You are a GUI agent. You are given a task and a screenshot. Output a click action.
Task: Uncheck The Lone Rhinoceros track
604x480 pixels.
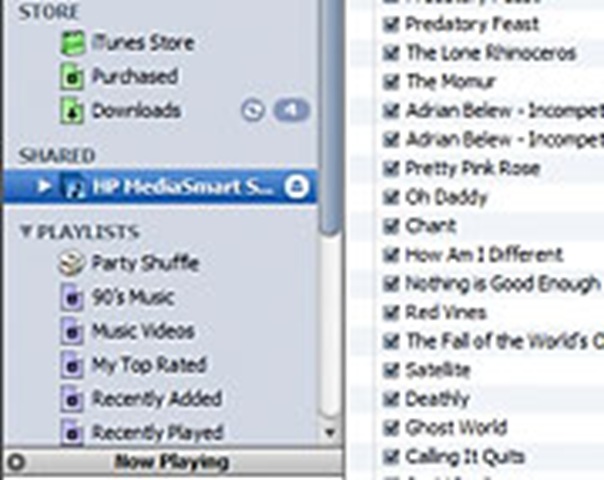pos(391,53)
